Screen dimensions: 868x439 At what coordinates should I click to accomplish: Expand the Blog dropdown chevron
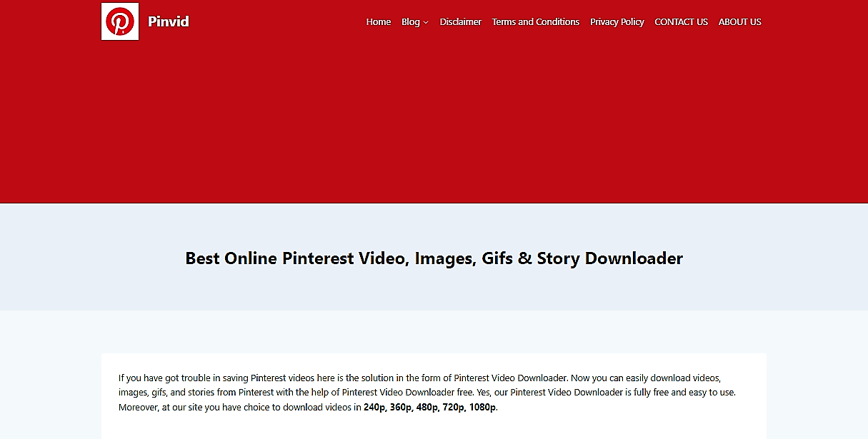click(x=426, y=23)
